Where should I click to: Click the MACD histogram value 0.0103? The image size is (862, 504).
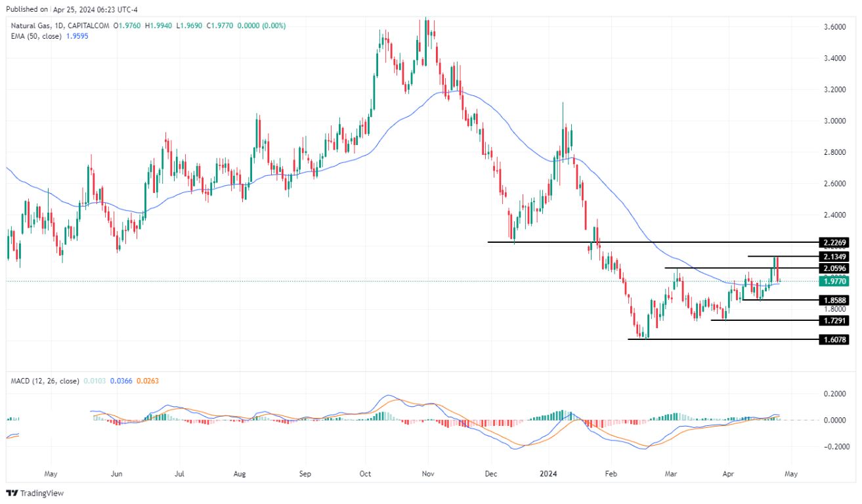point(95,381)
